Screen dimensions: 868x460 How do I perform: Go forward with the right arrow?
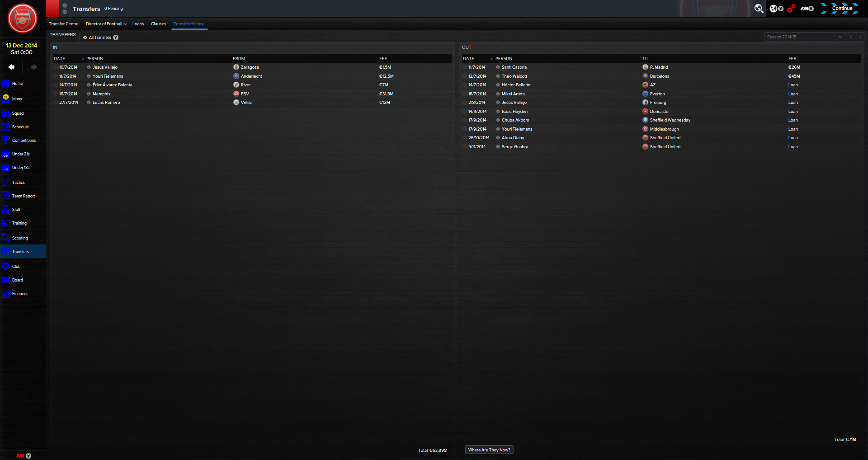pos(34,67)
